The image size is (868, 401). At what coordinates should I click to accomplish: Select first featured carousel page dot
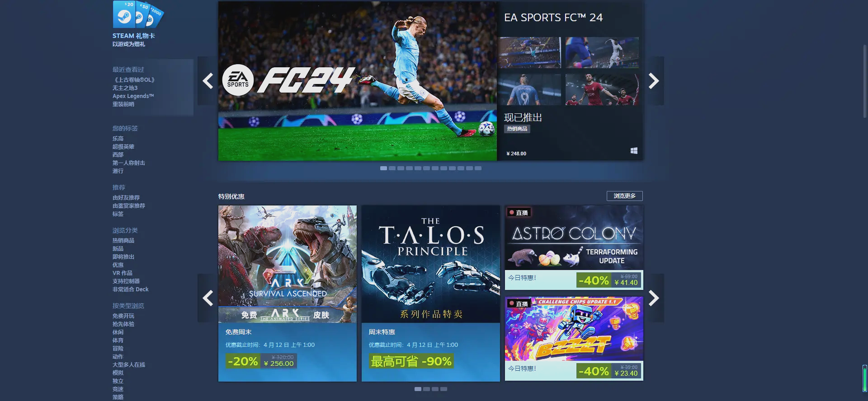click(x=383, y=168)
